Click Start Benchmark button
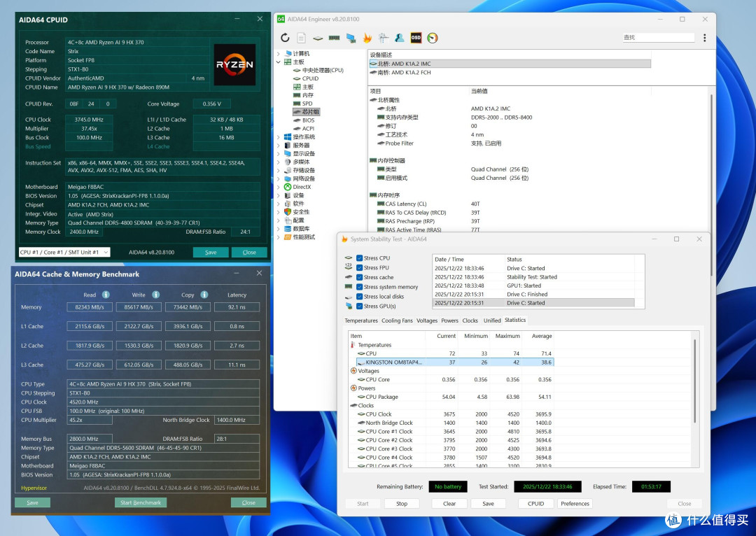This screenshot has width=756, height=536. coord(141,502)
